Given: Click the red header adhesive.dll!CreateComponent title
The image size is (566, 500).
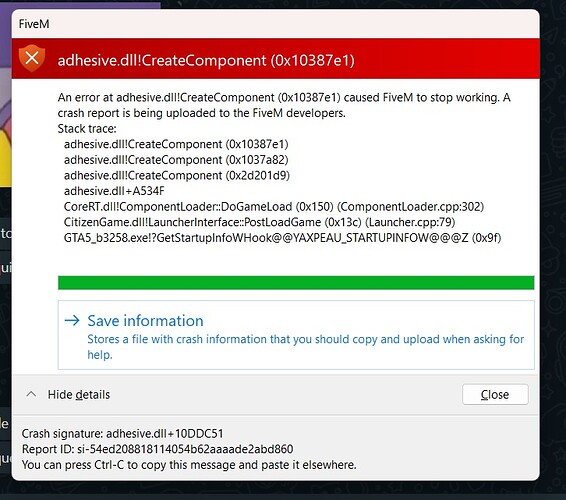Looking at the screenshot, I should click(x=206, y=60).
